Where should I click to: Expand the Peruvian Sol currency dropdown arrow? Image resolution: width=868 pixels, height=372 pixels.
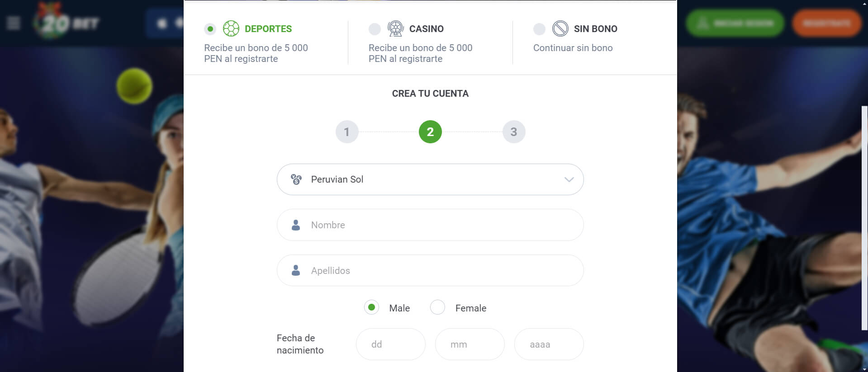569,179
